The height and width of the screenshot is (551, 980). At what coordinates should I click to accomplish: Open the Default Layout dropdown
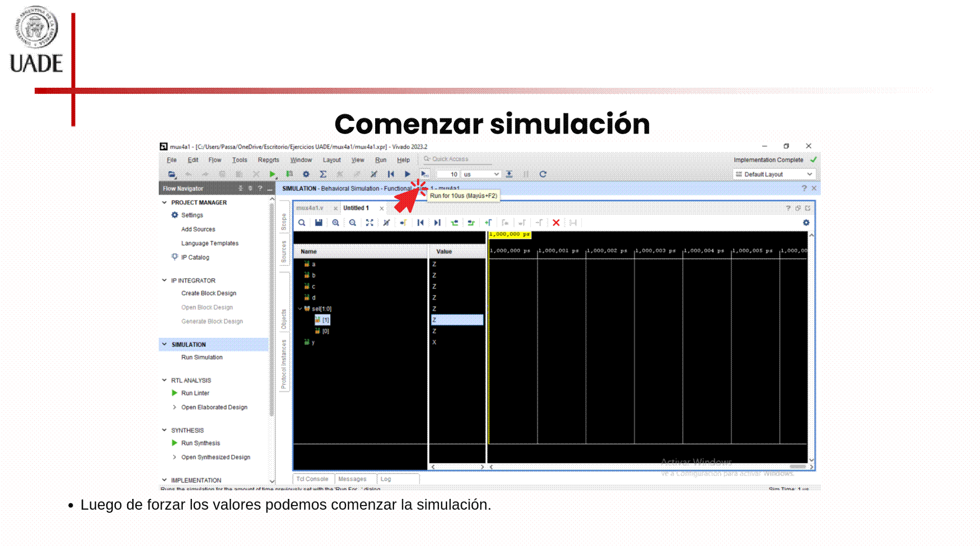pyautogui.click(x=774, y=174)
